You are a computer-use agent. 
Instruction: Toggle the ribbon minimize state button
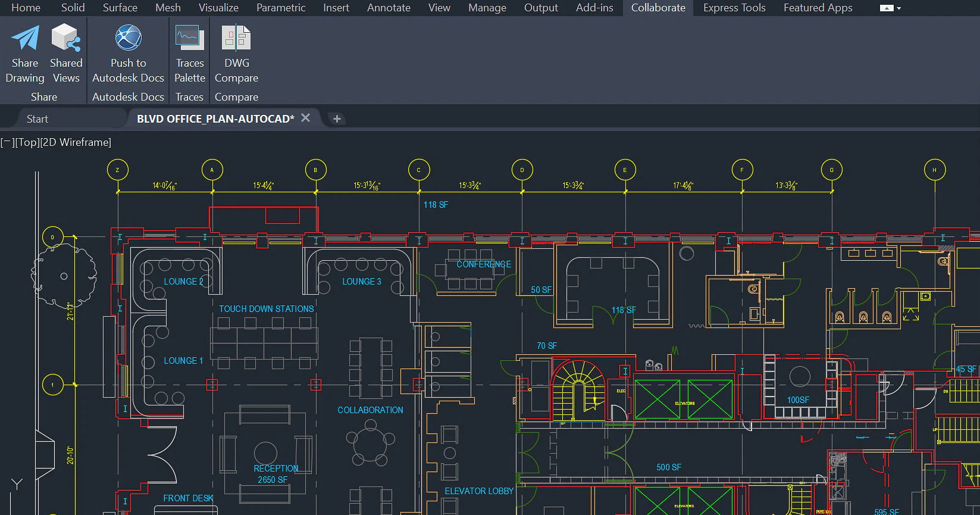point(886,8)
